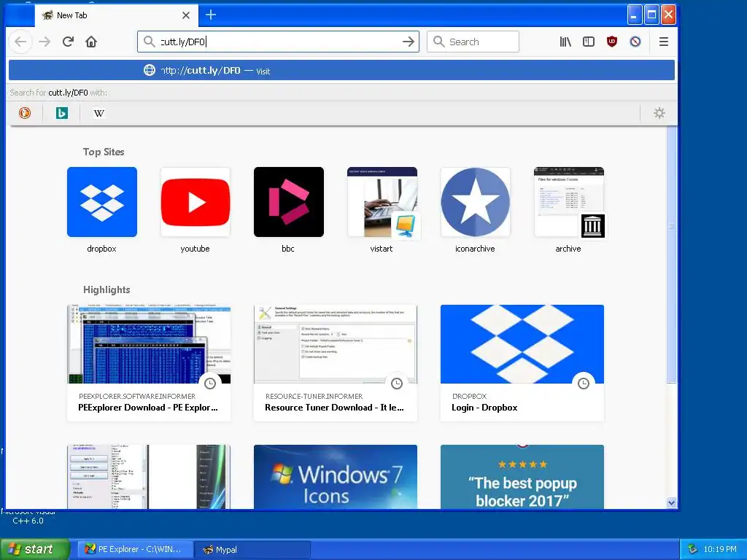Viewport: 747px width, 560px height.
Task: Open the best popup blocker 2017 highlight
Action: click(x=522, y=477)
